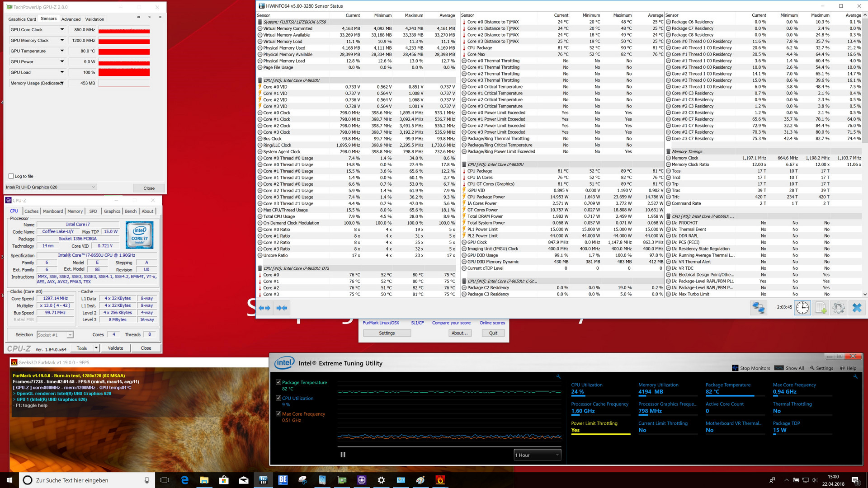868x488 pixels.
Task: Click FurMark About button
Action: click(460, 333)
